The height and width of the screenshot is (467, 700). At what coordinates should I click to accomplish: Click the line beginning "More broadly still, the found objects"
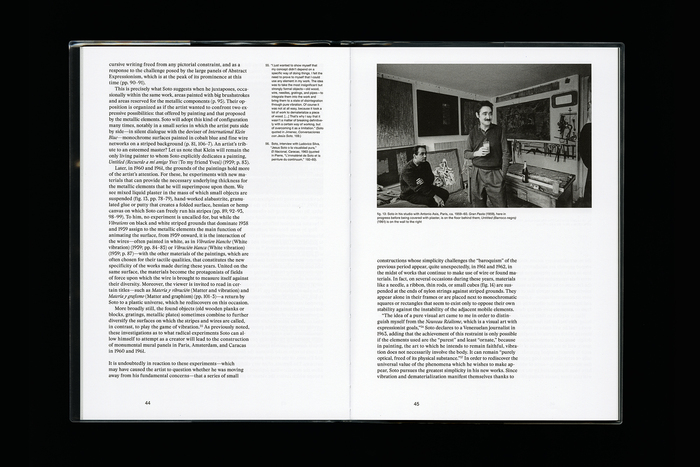(181, 309)
